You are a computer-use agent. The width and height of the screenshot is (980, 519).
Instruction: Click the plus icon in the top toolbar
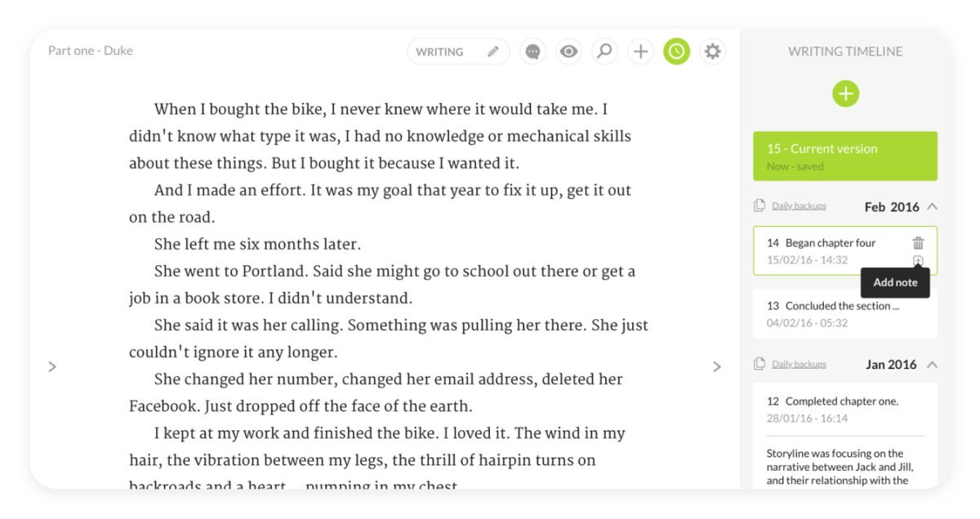click(x=641, y=51)
